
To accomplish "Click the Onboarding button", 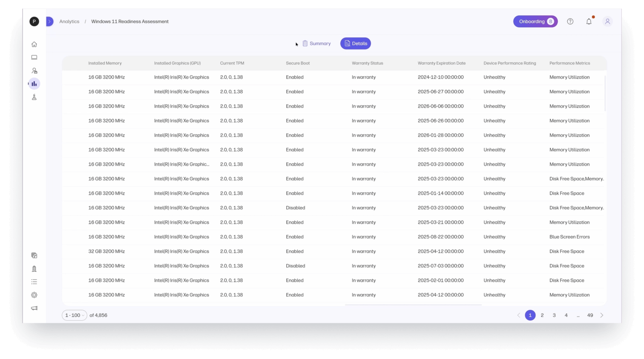I will click(x=535, y=21).
